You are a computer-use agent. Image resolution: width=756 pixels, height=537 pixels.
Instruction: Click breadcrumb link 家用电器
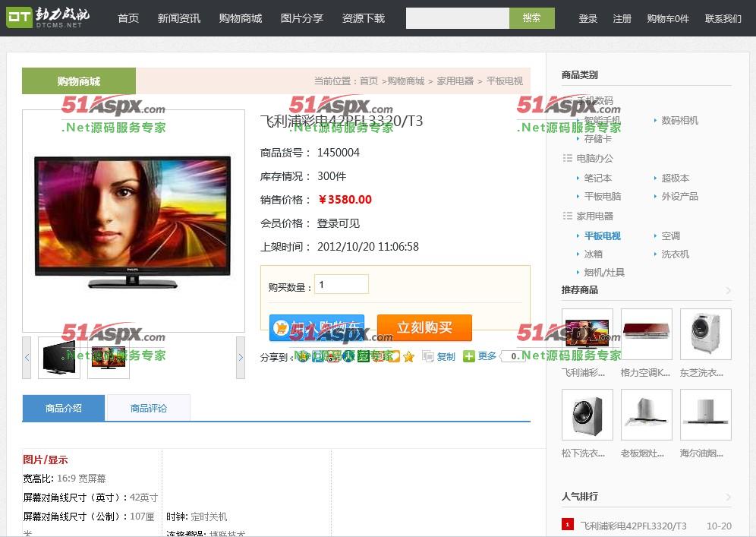pos(455,81)
